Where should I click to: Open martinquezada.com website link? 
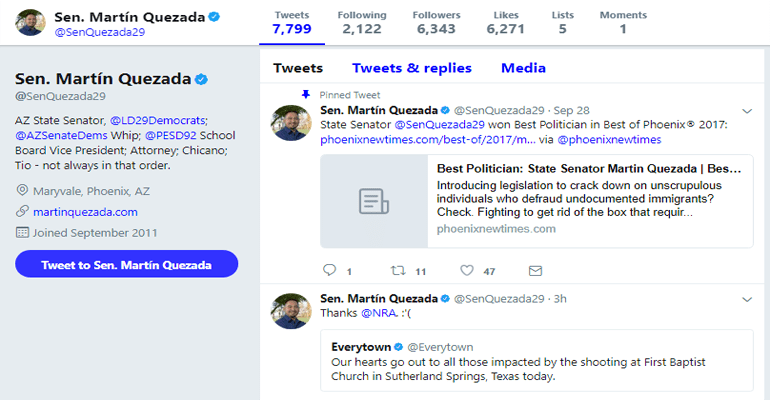click(85, 212)
